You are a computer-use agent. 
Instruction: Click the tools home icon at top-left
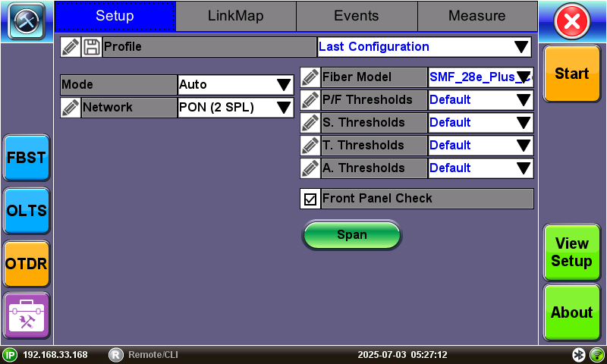coord(27,21)
